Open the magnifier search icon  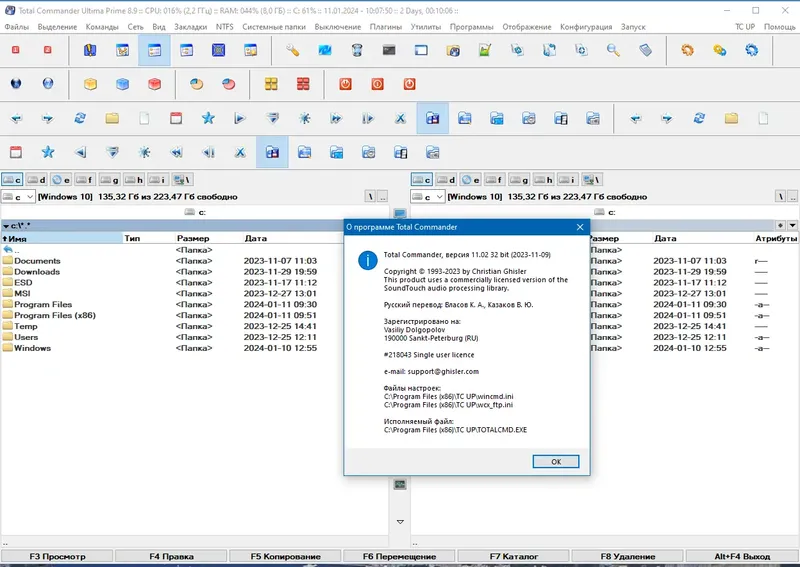613,50
